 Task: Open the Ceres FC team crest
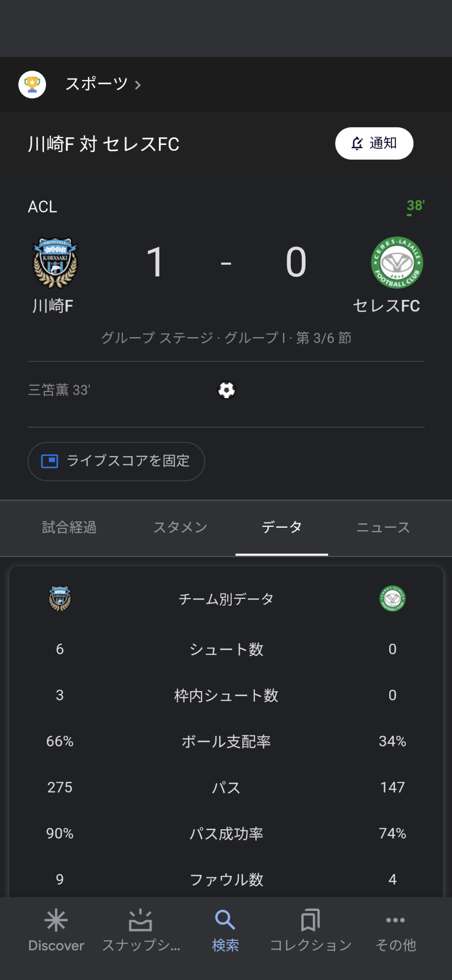coord(397,262)
